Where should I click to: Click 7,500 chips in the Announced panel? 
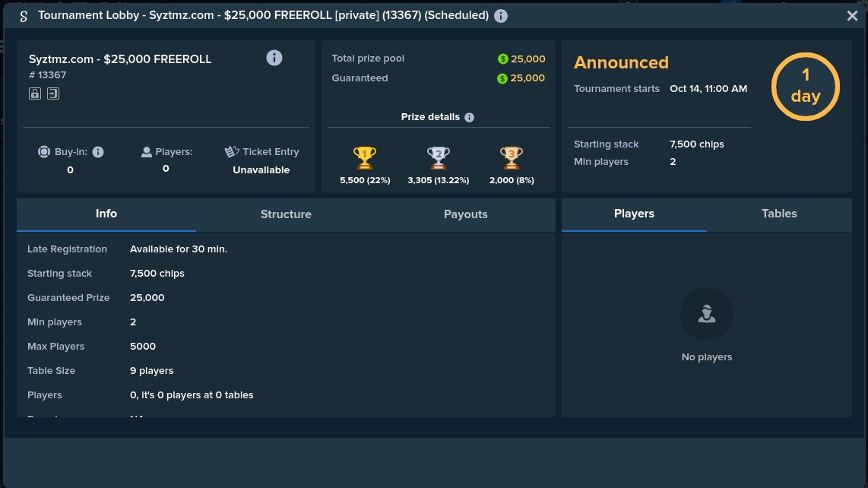pos(697,144)
